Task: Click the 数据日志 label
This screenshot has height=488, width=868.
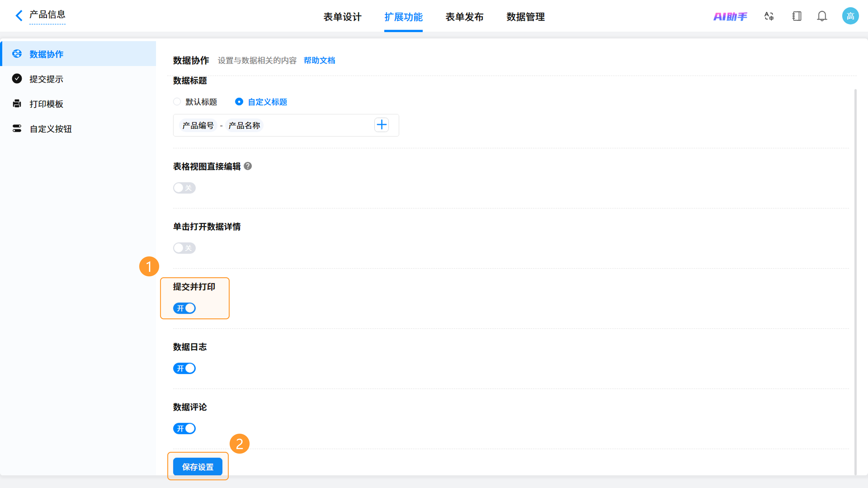Action: click(190, 347)
